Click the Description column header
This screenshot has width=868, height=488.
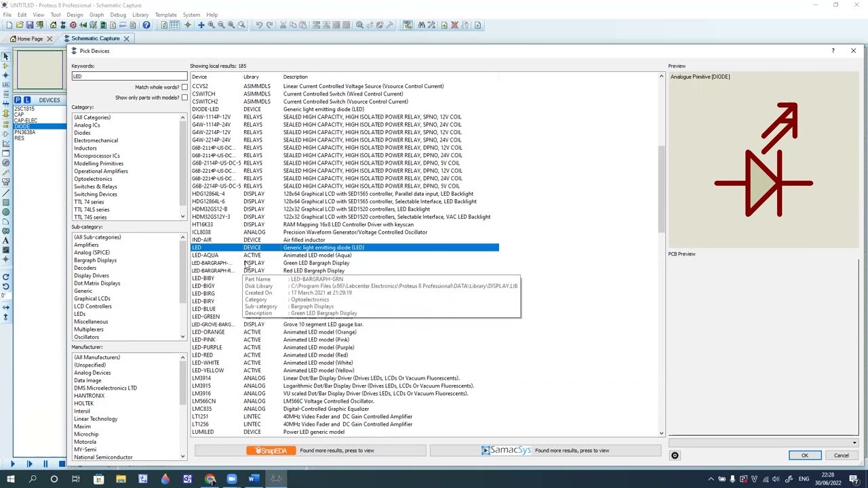(296, 77)
